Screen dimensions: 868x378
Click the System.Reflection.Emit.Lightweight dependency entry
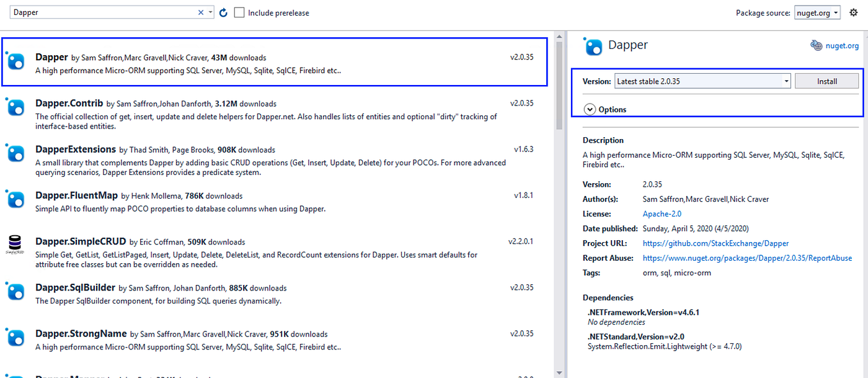[665, 346]
